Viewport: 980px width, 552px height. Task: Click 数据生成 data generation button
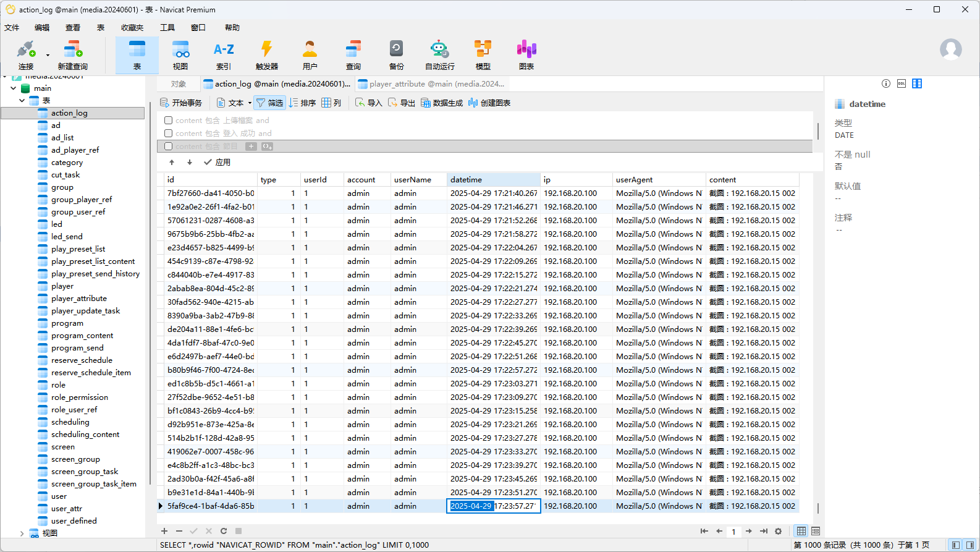[442, 103]
